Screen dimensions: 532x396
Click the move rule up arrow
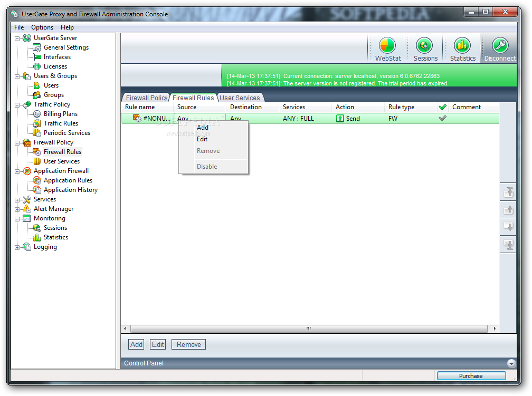coord(508,210)
